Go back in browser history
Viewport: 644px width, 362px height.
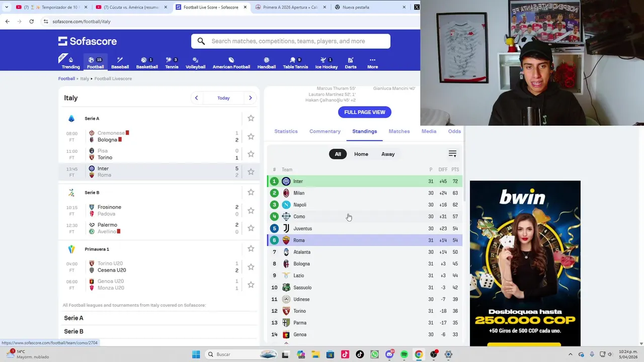(x=7, y=22)
